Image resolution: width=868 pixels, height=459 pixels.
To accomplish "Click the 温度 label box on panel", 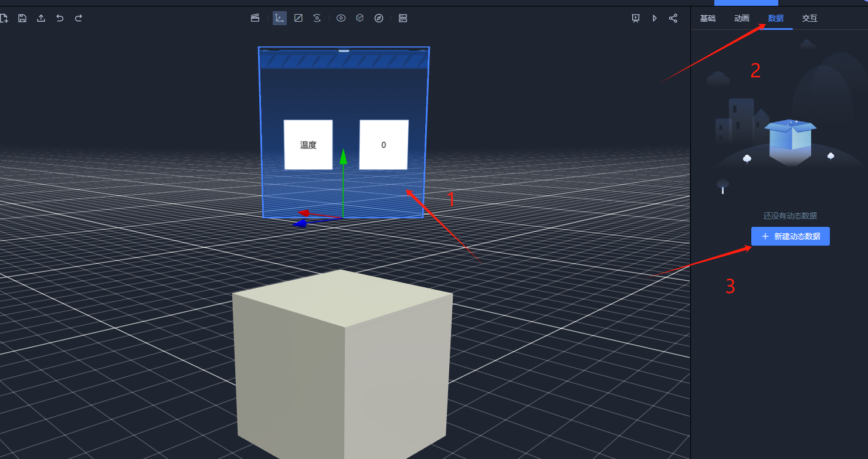I will tap(308, 145).
